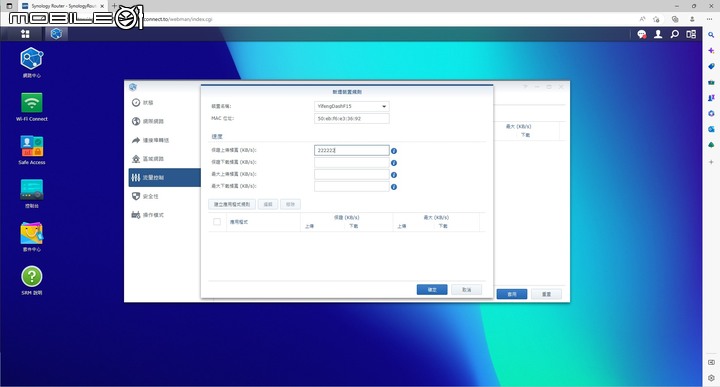
Task: Focus the maximum download bandwidth (最大下載頻寬) field
Action: 352,186
